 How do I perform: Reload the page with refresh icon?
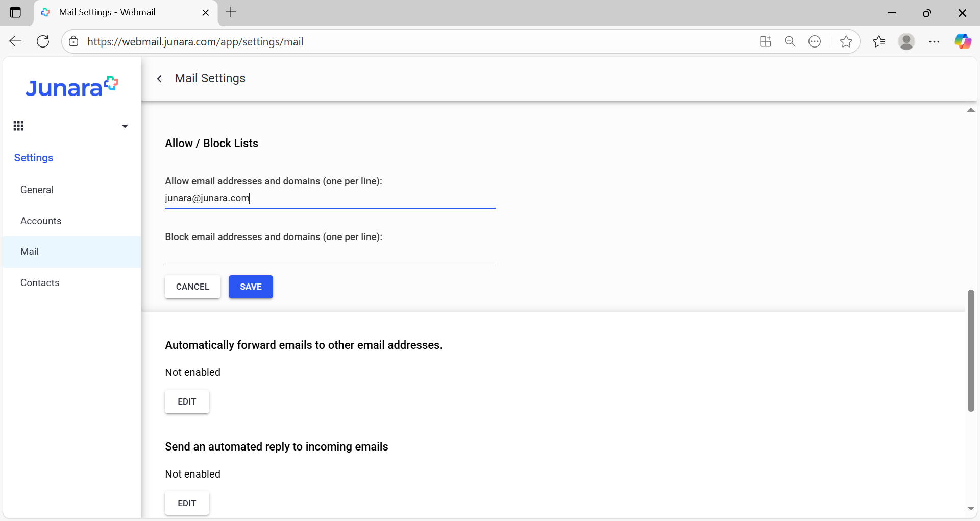tap(43, 41)
